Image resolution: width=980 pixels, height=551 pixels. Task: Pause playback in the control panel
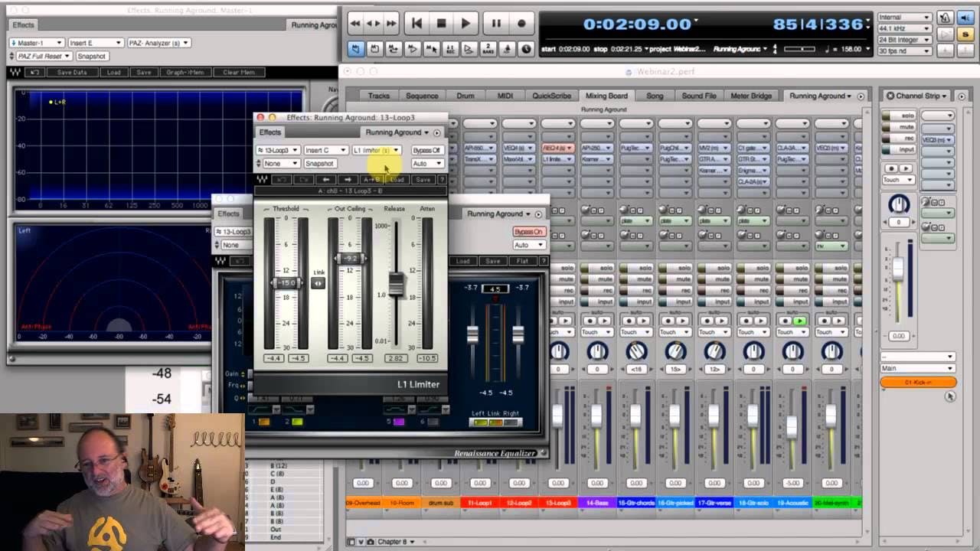pyautogui.click(x=496, y=24)
